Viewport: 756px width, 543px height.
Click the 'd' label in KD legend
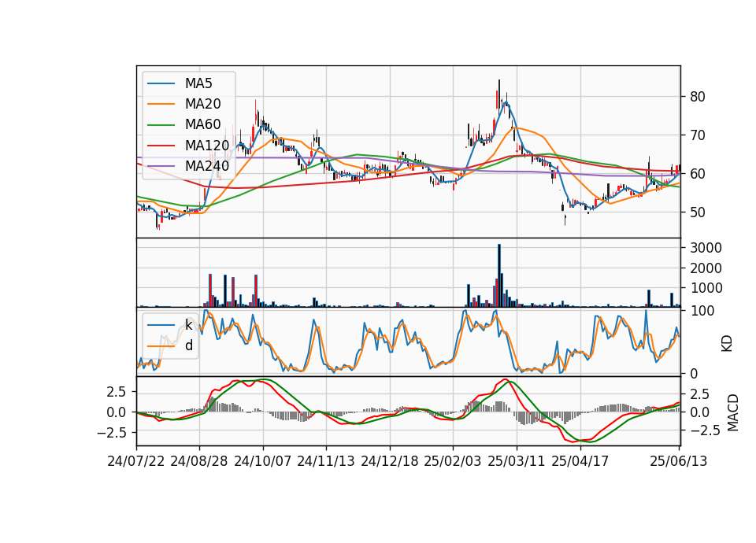coord(189,345)
